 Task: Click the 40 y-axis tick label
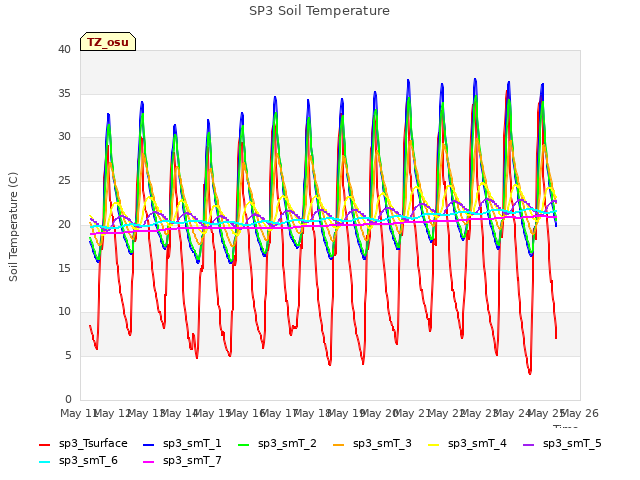coord(64,49)
